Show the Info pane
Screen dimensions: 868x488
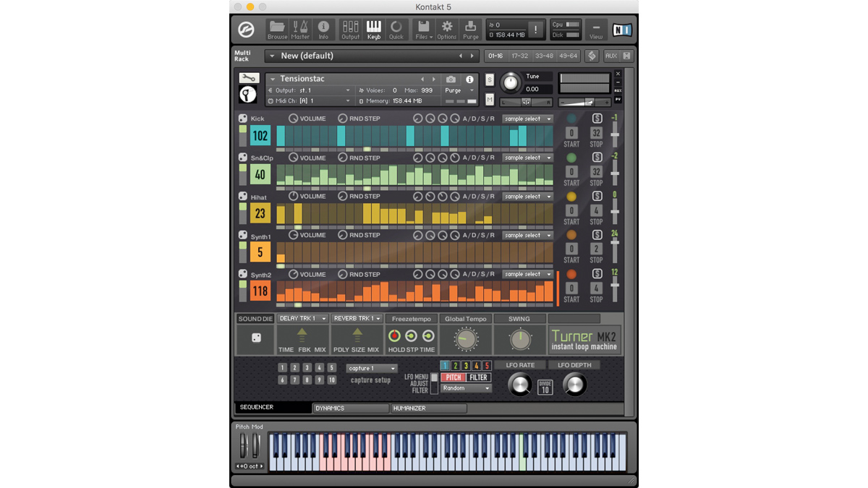pyautogui.click(x=323, y=30)
